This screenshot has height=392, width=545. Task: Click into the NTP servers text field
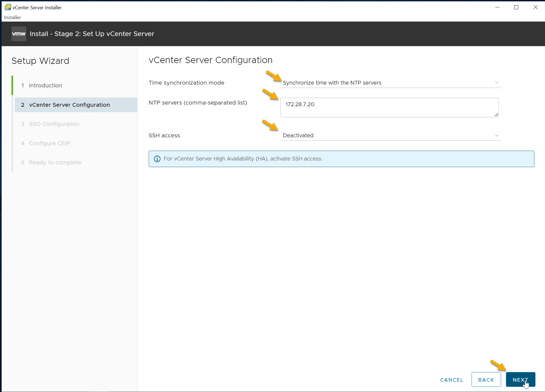(389, 108)
